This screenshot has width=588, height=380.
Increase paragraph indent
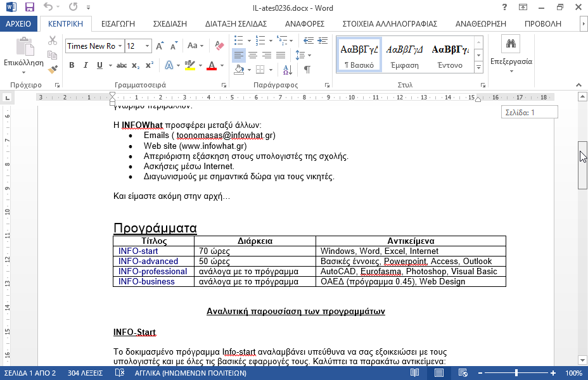pyautogui.click(x=323, y=41)
